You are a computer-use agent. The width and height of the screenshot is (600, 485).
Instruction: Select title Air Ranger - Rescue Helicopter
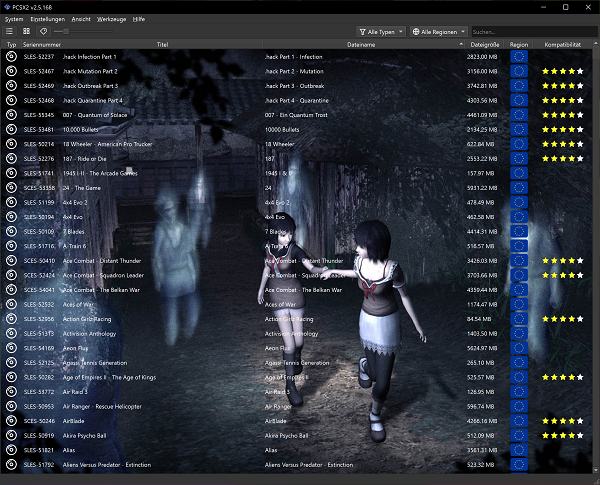(x=102, y=406)
